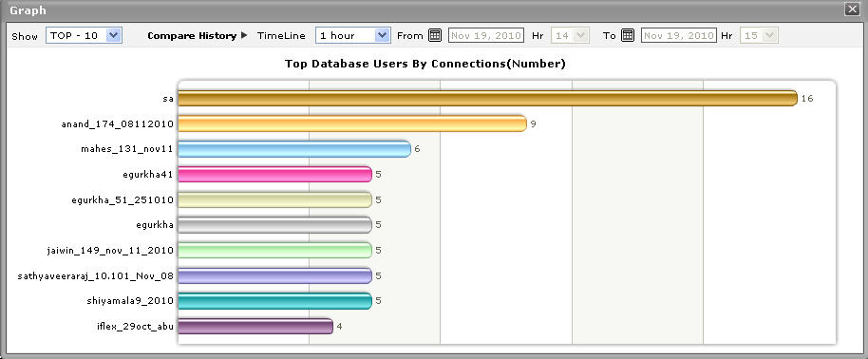Screen dimensions: 868x359
Task: Open the From hour 14 dropdown
Action: [x=570, y=35]
